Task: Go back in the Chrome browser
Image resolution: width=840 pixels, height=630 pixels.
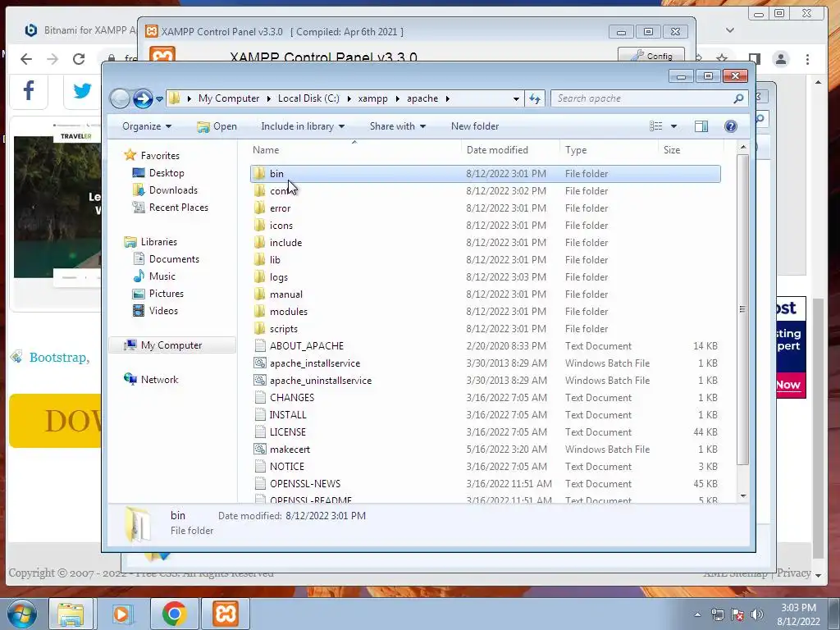Action: click(x=25, y=59)
